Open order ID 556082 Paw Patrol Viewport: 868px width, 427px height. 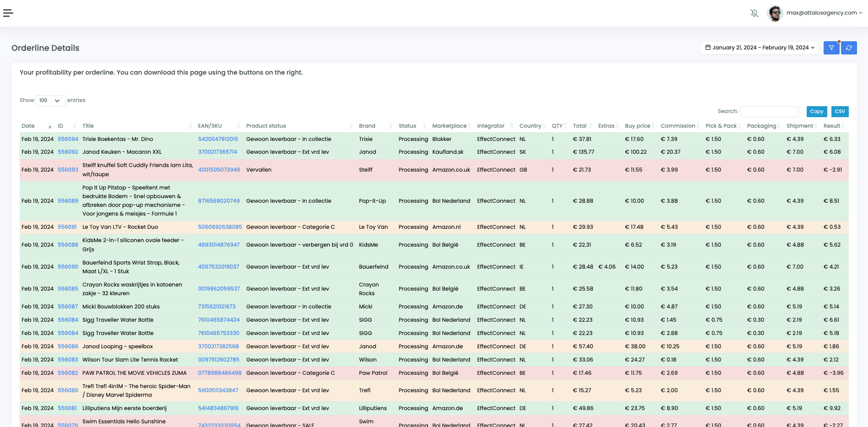pos(68,373)
